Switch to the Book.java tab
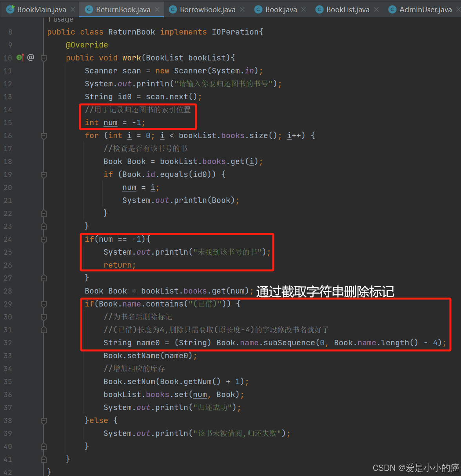 click(x=281, y=9)
